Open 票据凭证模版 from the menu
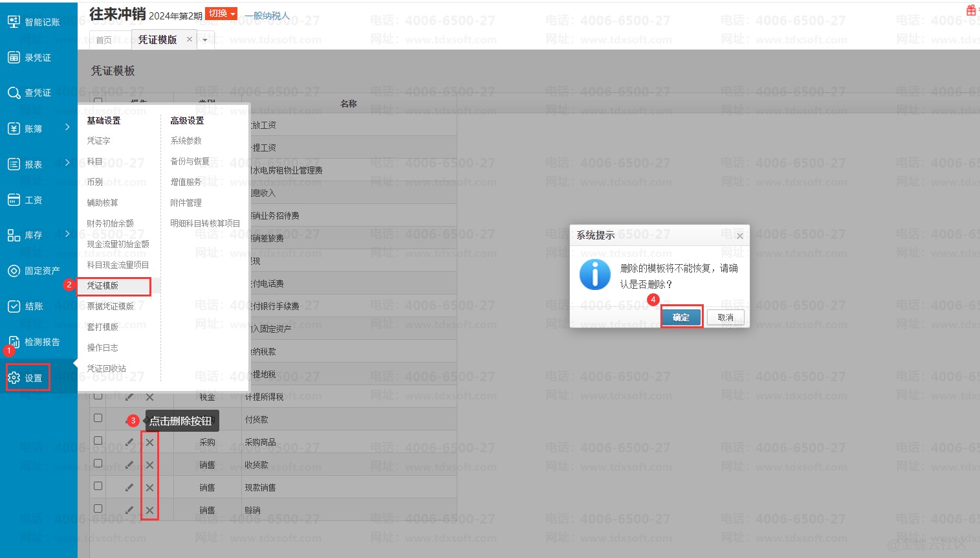980x558 pixels. (x=110, y=306)
